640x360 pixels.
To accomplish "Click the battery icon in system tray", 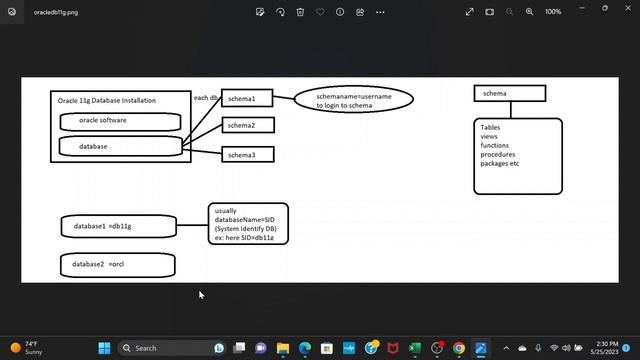I will (x=578, y=348).
